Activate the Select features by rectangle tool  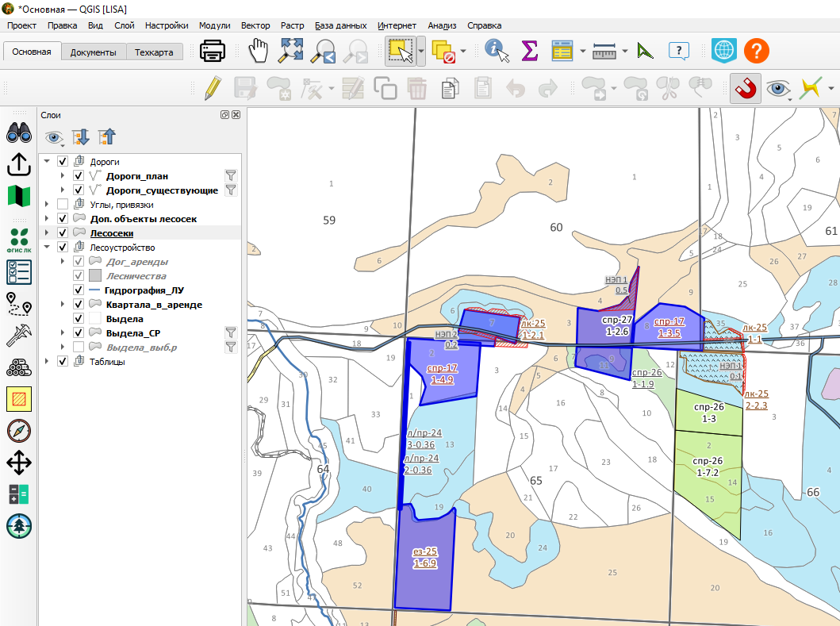click(x=400, y=52)
